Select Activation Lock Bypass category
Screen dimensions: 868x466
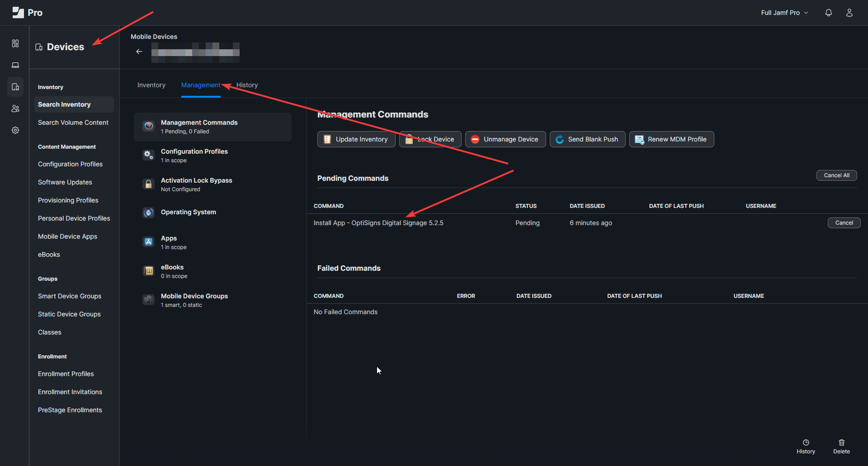coord(212,184)
